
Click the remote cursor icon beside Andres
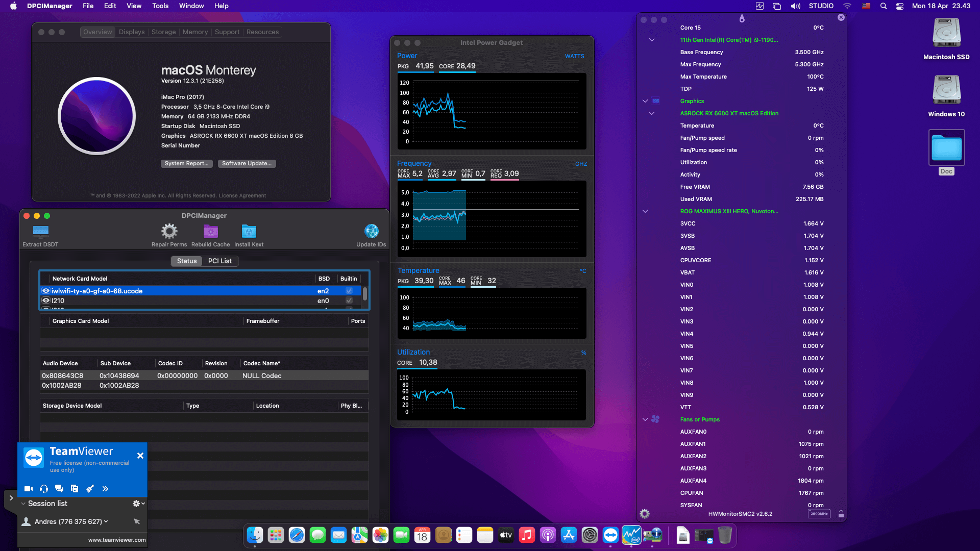click(x=137, y=521)
